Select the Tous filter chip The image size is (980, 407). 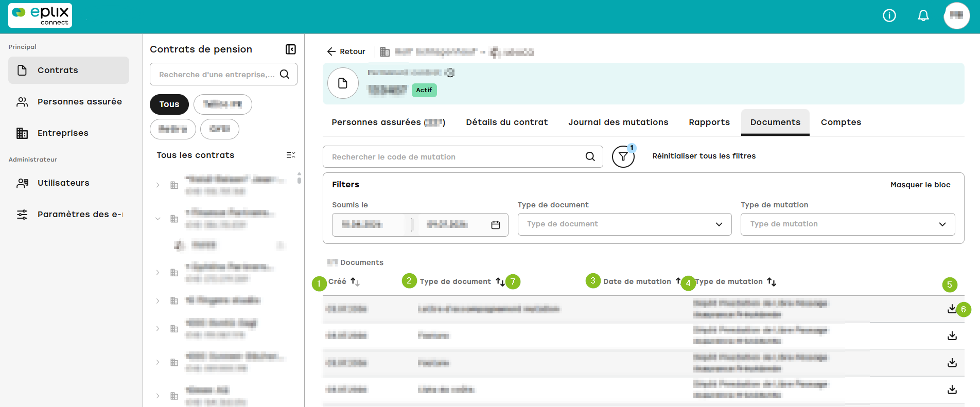(x=169, y=104)
